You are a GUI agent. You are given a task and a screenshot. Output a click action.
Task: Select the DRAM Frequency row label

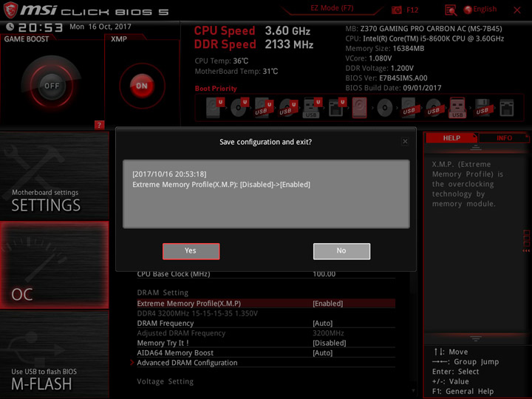[x=166, y=323]
